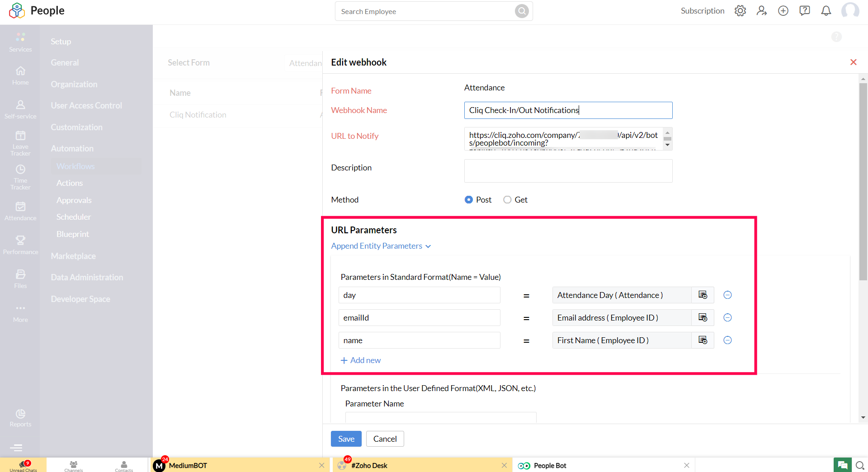Open Marketplace menu item
Viewport: 868px width, 472px height.
73,256
